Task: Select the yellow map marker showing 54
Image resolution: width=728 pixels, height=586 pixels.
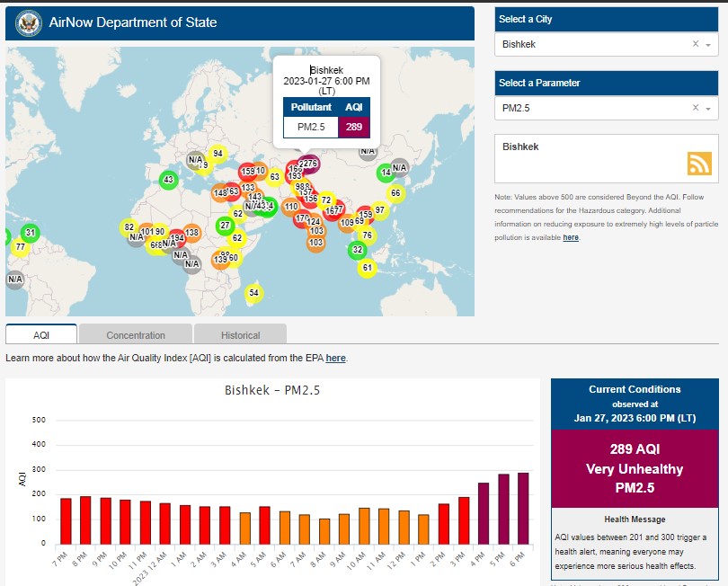Action: (254, 293)
